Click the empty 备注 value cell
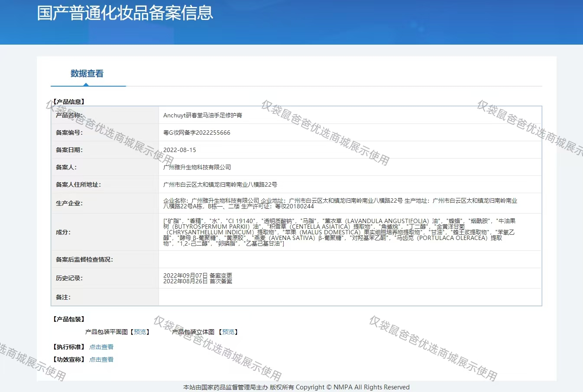The width and height of the screenshot is (583, 392). 350,297
